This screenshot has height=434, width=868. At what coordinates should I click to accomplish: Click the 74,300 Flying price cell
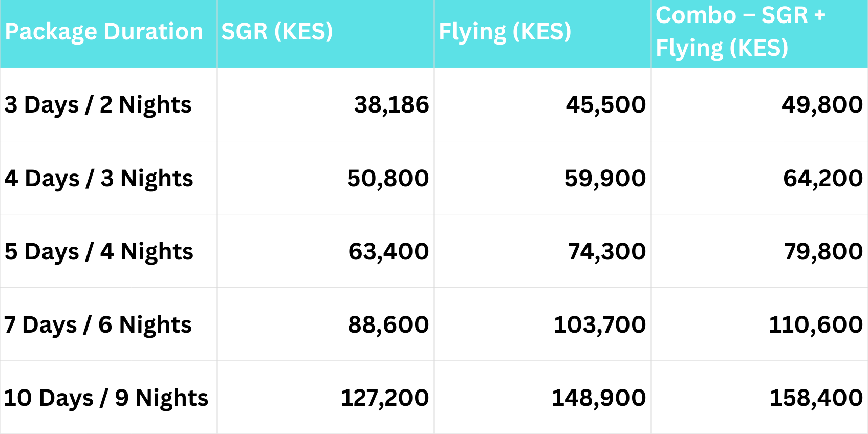606,252
